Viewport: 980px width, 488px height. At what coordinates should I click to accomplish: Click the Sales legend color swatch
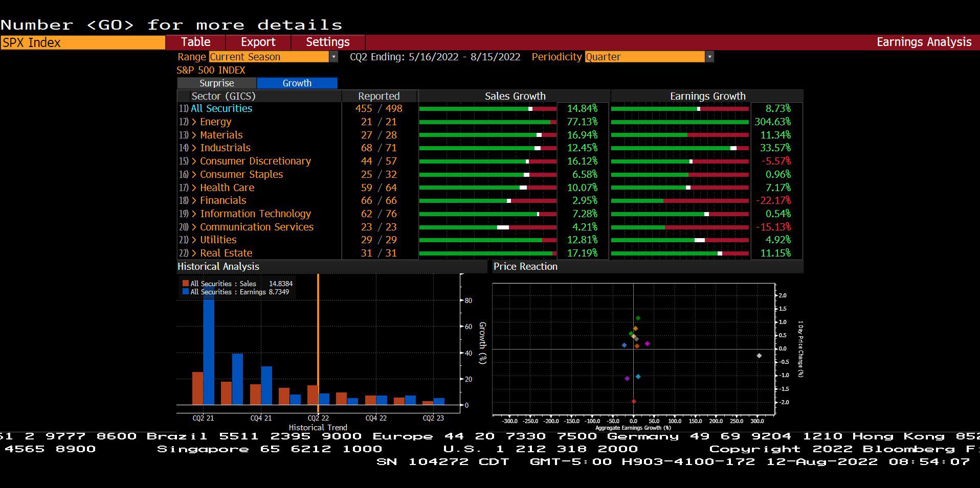(x=186, y=283)
